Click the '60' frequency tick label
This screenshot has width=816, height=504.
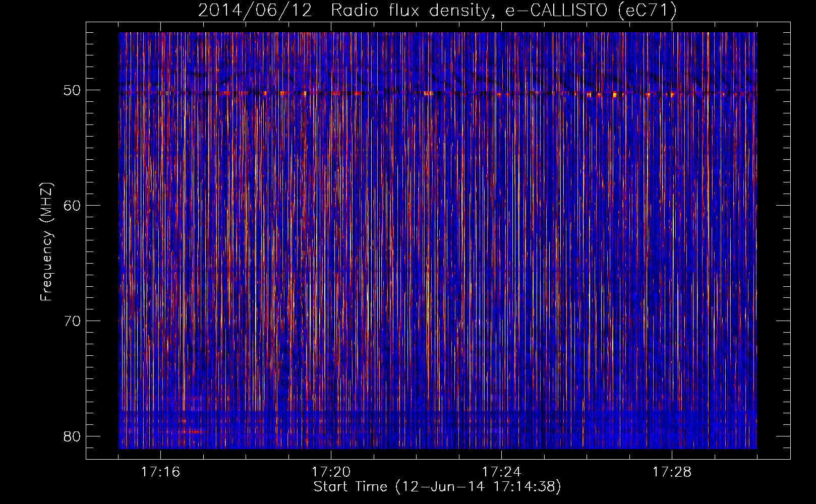72,205
